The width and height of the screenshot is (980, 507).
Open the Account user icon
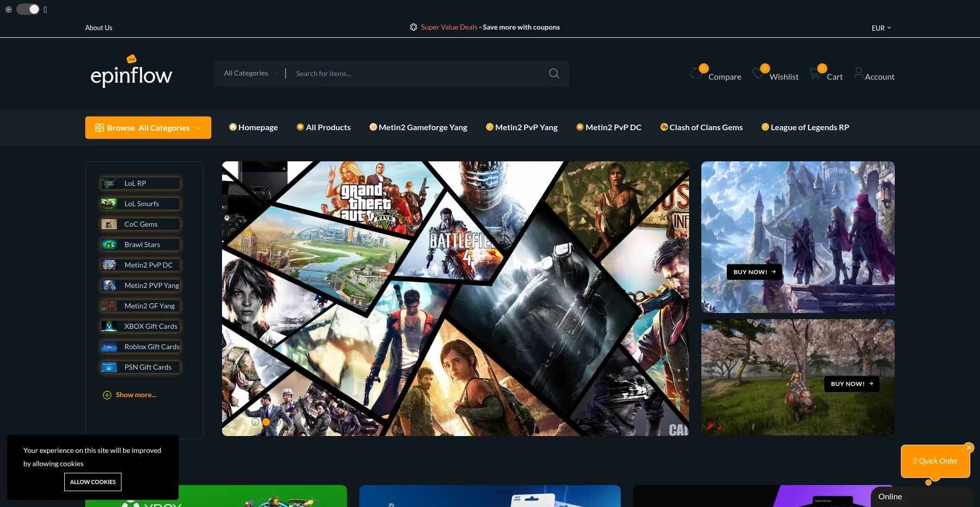click(x=859, y=74)
